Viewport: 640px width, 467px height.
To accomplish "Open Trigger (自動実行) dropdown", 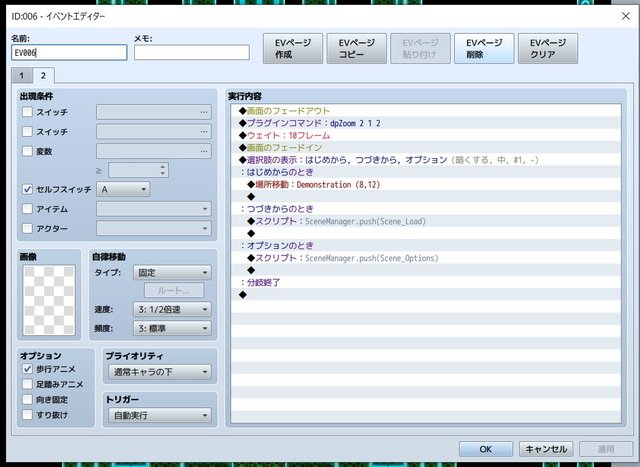I will [160, 416].
